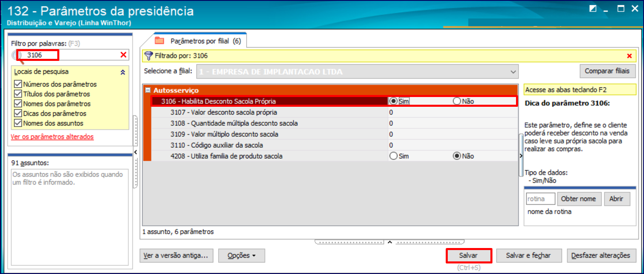Screen dimensions: 644x274
Task: Select Não for parameter 3106
Action: [x=457, y=101]
